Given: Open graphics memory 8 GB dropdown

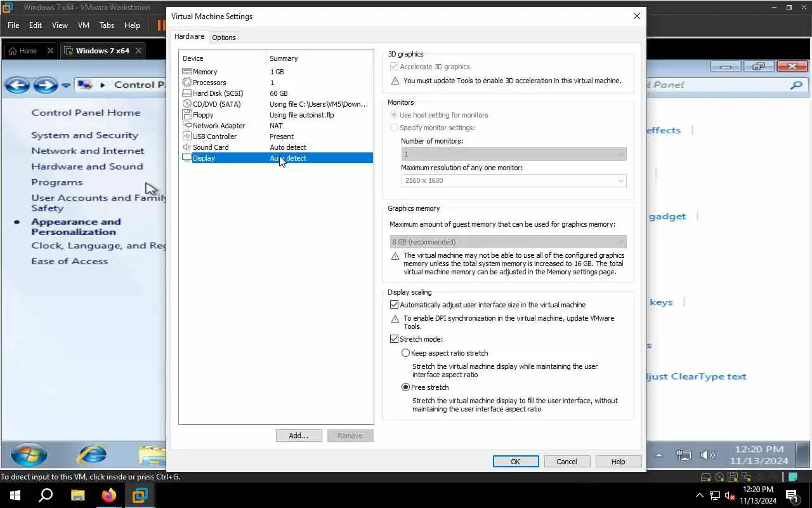Looking at the screenshot, I should 508,242.
